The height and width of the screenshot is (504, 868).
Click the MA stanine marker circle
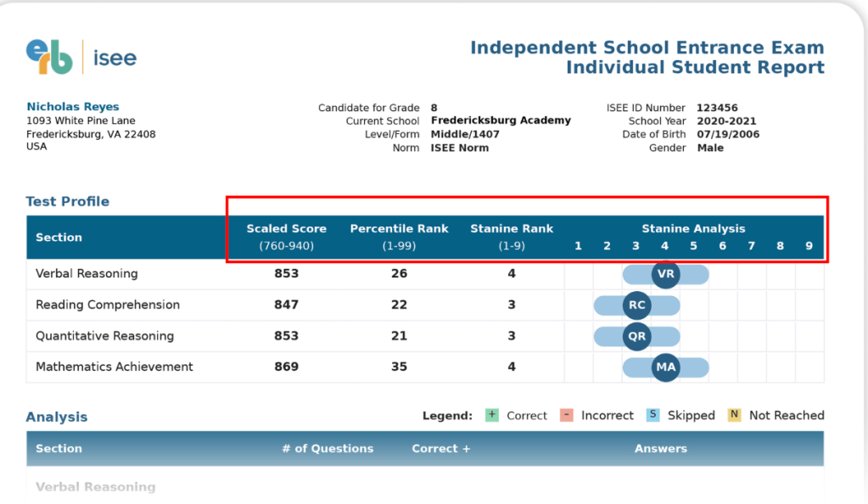(x=665, y=367)
